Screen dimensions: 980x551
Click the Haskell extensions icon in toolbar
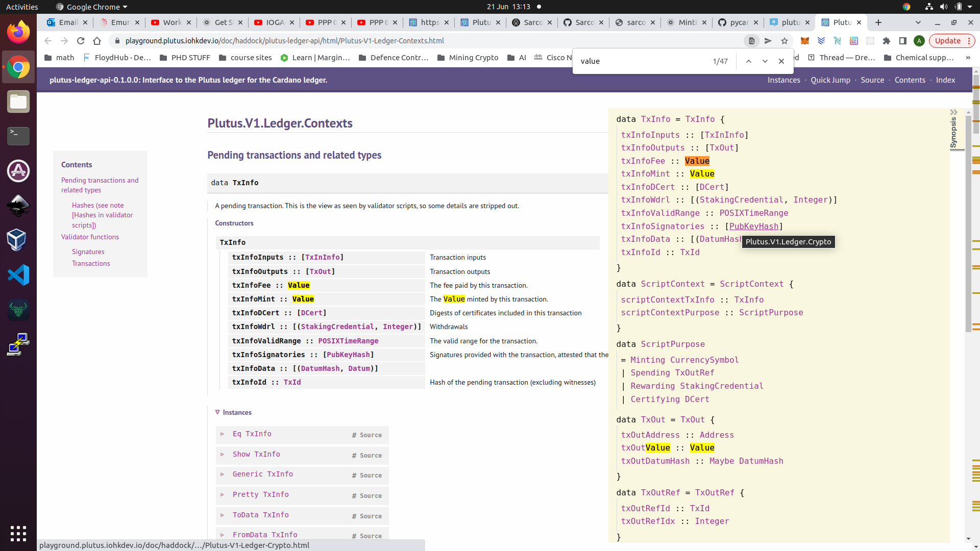(837, 40)
